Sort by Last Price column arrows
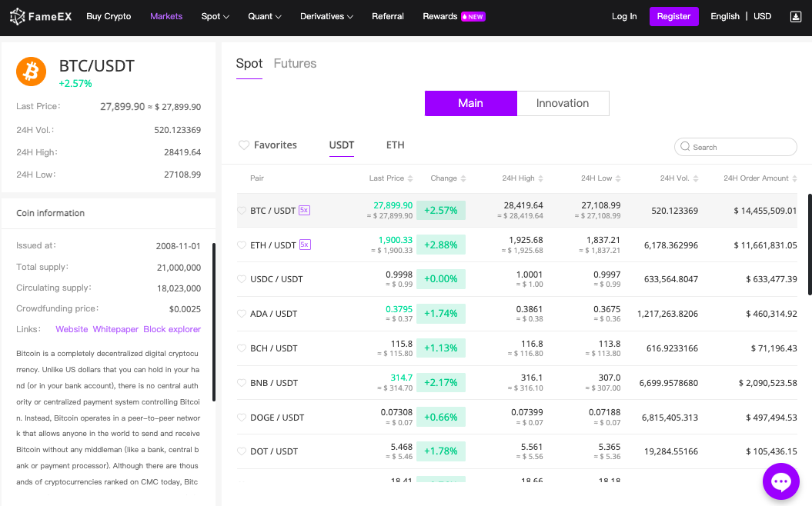This screenshot has width=812, height=506. [410, 178]
